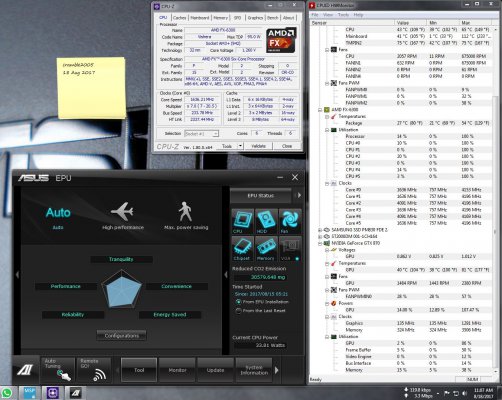Click the System Information button

tap(254, 370)
